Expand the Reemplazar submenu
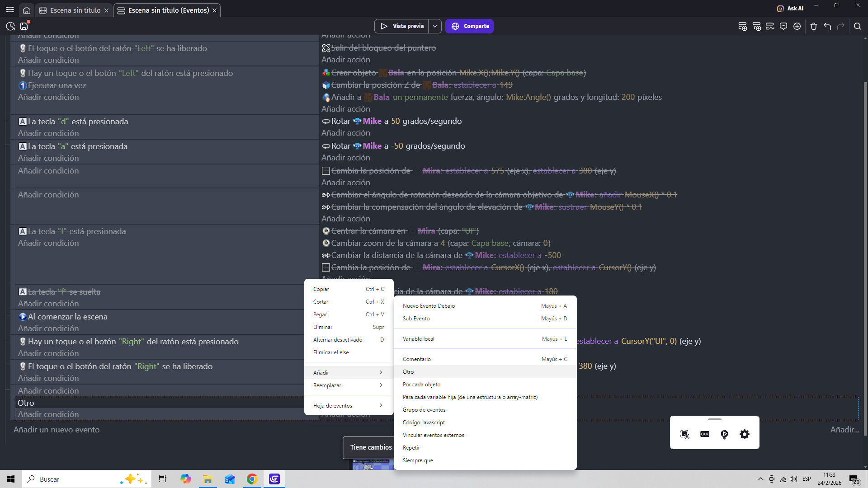 (x=348, y=385)
